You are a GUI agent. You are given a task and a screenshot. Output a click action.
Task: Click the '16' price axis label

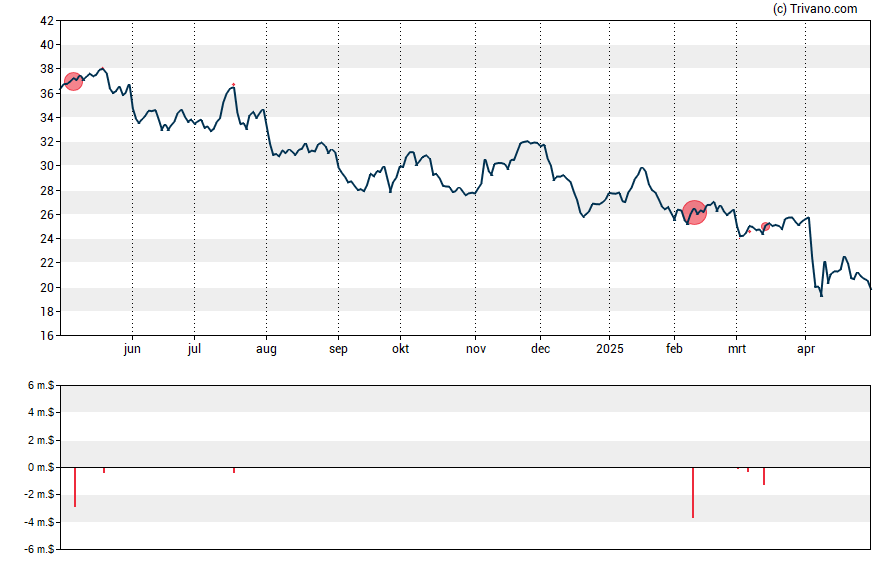47,336
